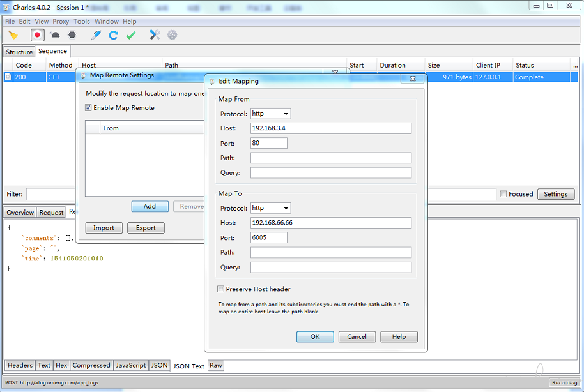
Task: Click the Map To Host field
Action: [x=331, y=223]
